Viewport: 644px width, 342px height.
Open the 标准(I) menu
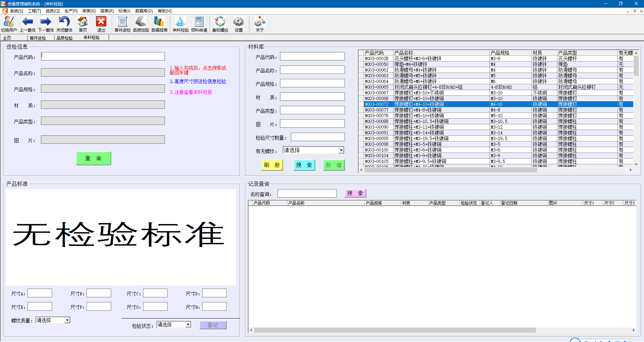[125, 11]
